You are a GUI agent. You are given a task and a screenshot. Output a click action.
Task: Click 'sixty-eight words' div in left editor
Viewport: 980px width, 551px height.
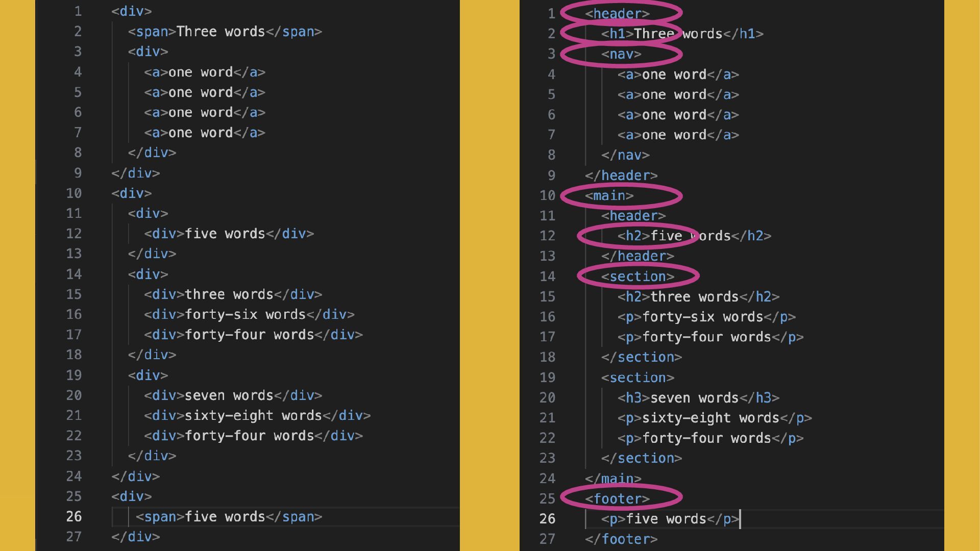(x=257, y=416)
